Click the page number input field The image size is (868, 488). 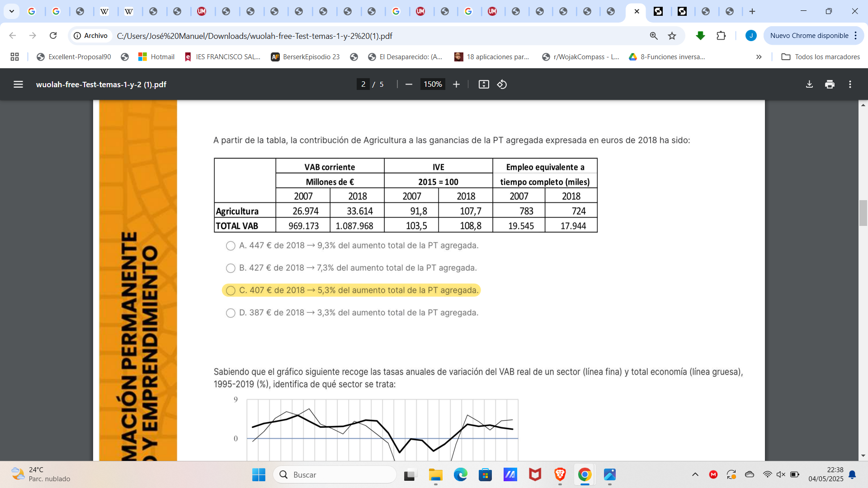coord(363,84)
